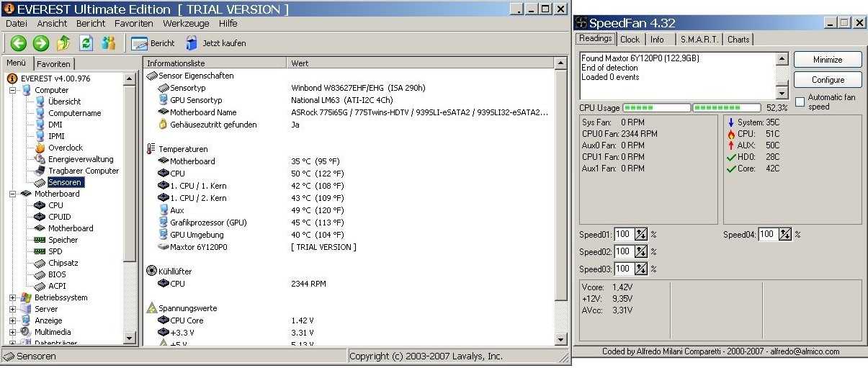Click the Speed01 spinner arrows

[x=641, y=234]
